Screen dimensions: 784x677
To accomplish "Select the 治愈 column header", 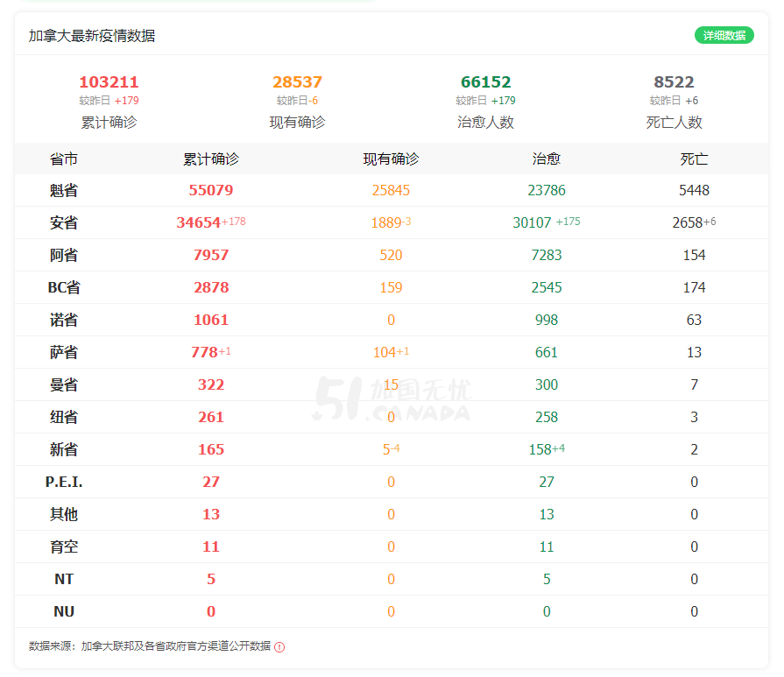I will pos(546,159).
